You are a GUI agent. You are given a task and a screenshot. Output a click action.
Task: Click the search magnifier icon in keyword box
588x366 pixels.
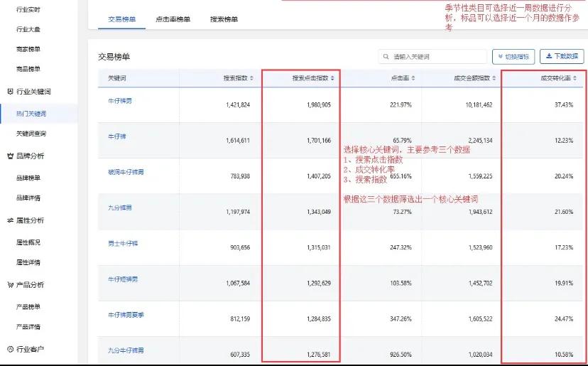click(x=386, y=57)
